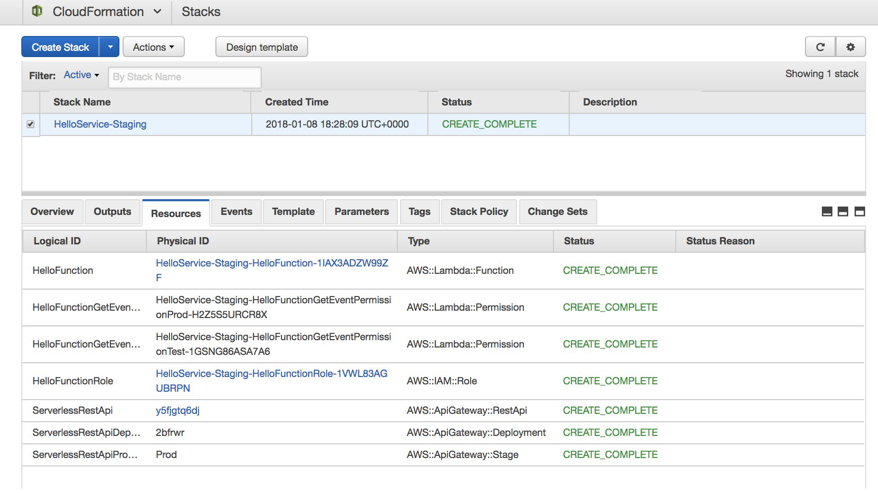
Task: Select the HelloFunctionRole logical ID cell
Action: point(73,381)
